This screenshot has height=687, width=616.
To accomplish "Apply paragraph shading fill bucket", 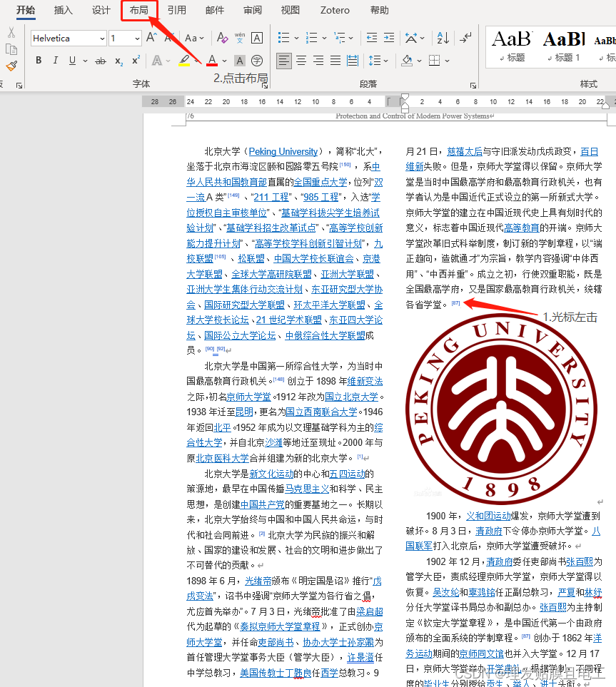I will point(407,61).
